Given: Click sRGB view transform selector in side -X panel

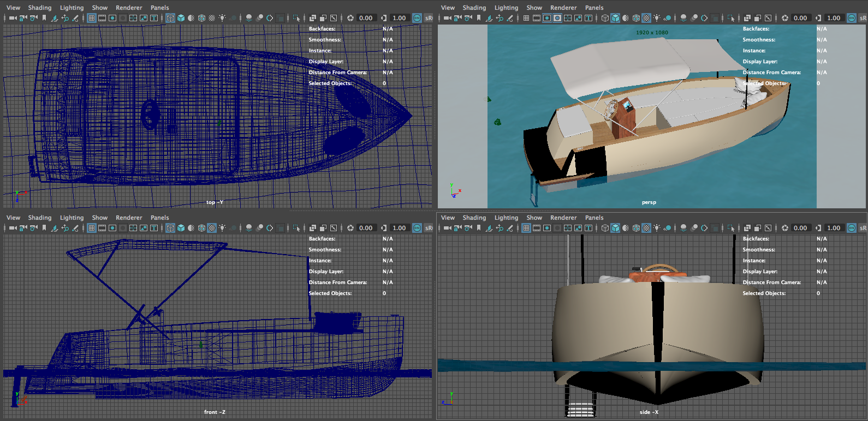Looking at the screenshot, I should pos(863,228).
